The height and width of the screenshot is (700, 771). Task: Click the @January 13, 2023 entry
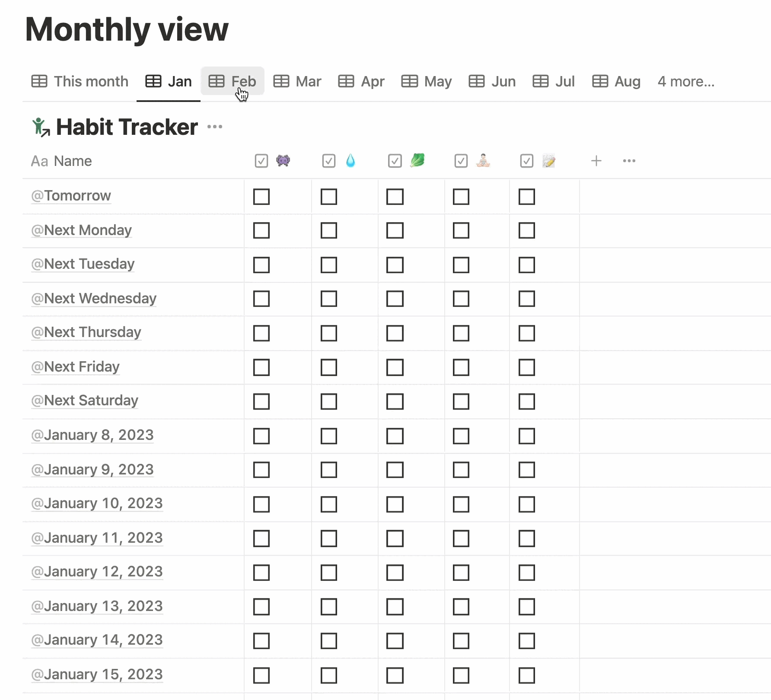click(97, 606)
